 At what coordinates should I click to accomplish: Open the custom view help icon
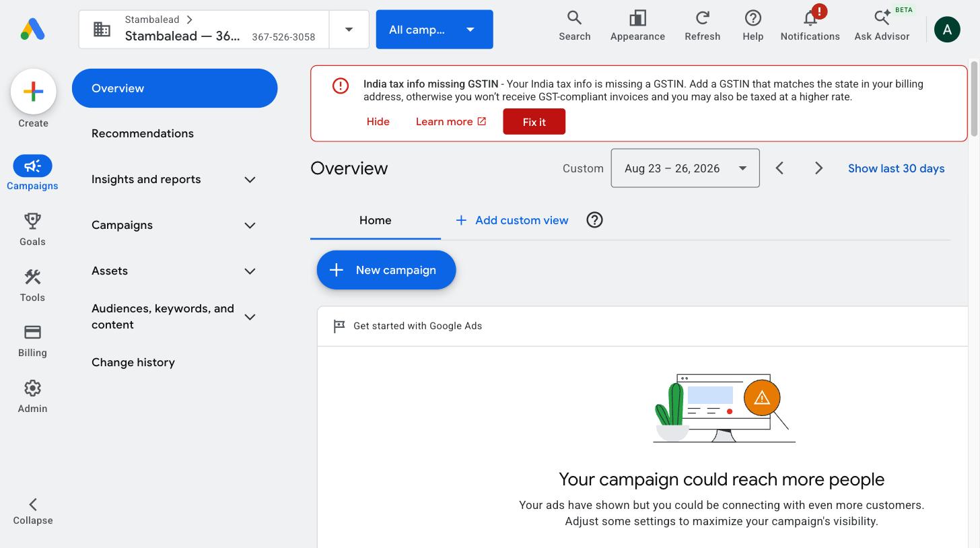click(x=594, y=220)
